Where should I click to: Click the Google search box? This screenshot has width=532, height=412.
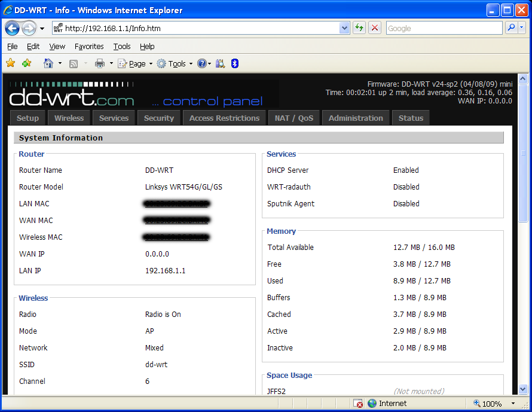pyautogui.click(x=444, y=28)
